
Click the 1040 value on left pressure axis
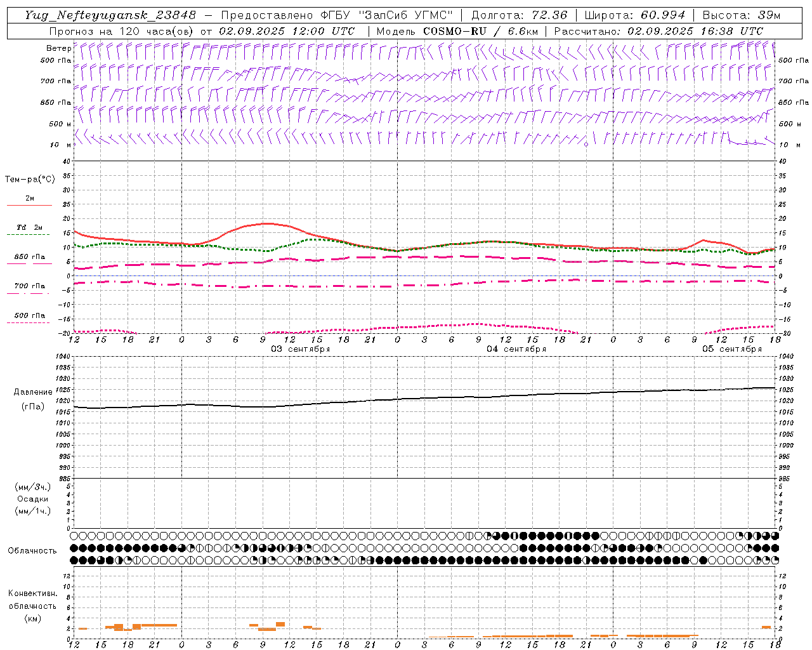[x=63, y=357]
